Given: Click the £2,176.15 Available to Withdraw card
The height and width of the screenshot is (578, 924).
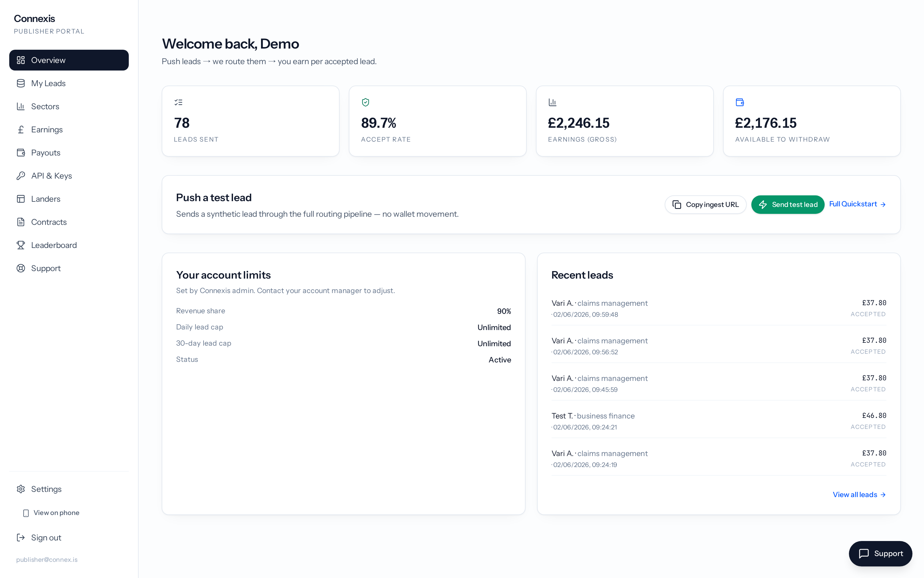Looking at the screenshot, I should pos(812,121).
